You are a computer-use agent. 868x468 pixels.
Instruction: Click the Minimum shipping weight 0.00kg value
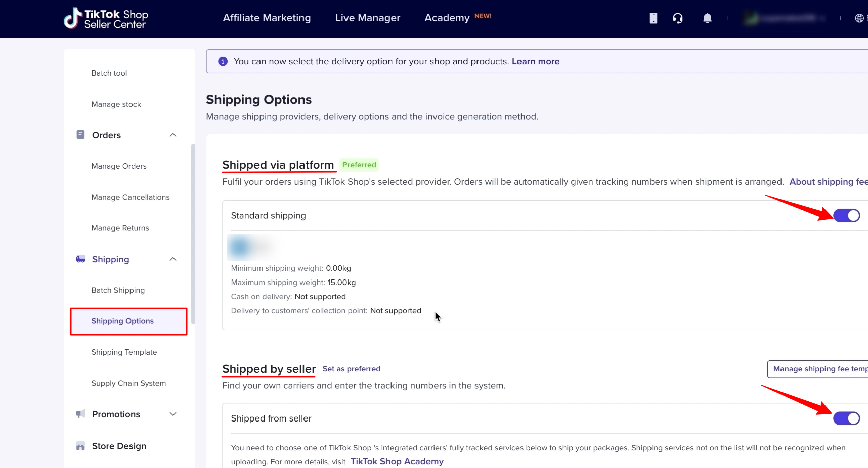338,268
